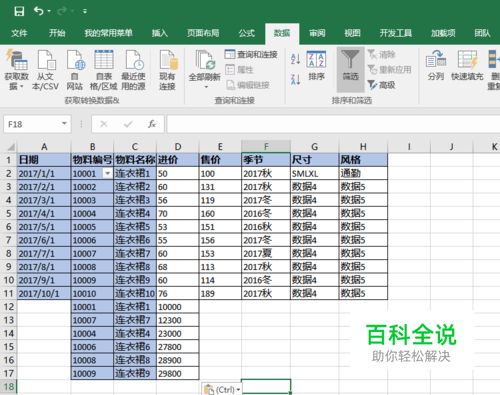The height and width of the screenshot is (395, 500).
Task: Click the Name Box showing F18
Action: [33, 124]
